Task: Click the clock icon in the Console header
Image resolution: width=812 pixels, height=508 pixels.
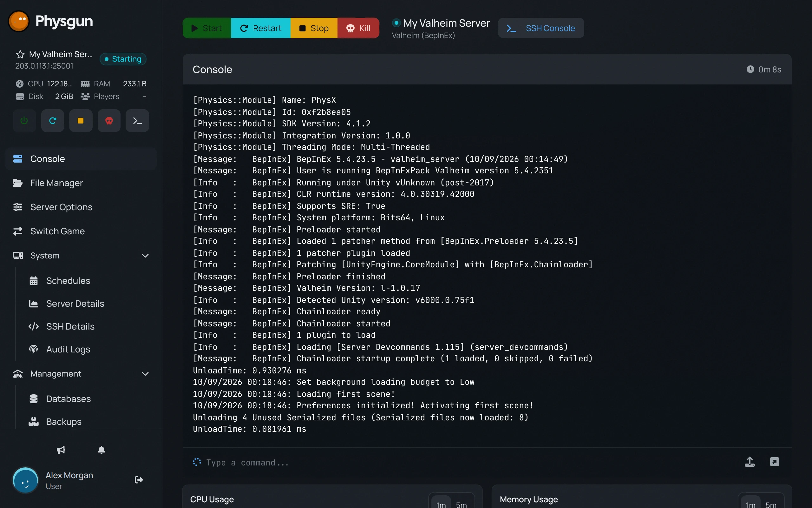Action: coord(750,69)
